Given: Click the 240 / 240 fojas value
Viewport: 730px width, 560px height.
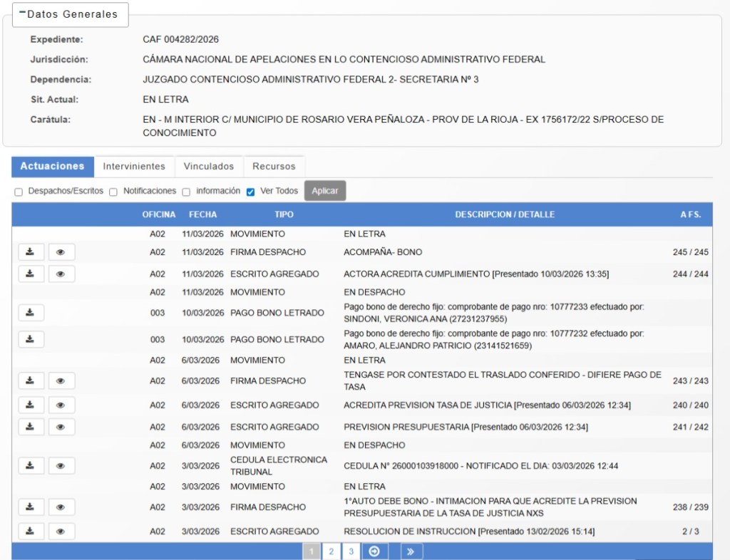Looking at the screenshot, I should (690, 405).
